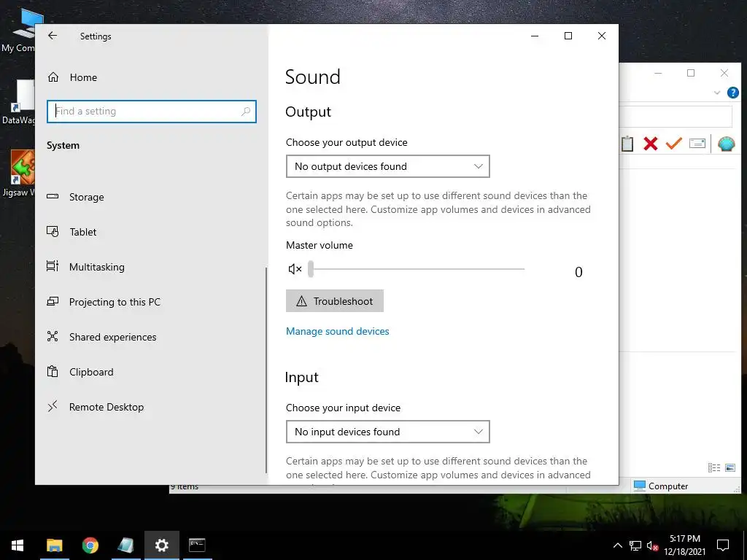Viewport: 747px width, 560px height.
Task: Minimize the Settings window
Action: click(x=535, y=36)
